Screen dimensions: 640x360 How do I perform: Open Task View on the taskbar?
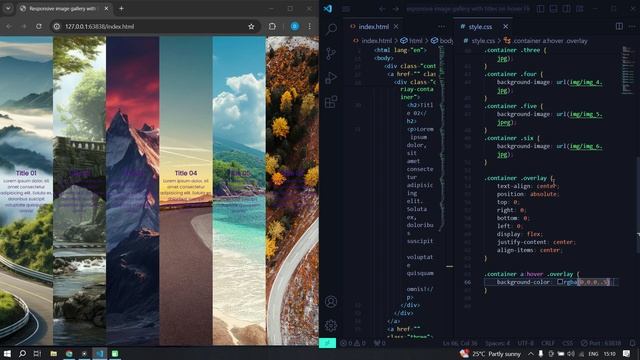pyautogui.click(x=37, y=353)
